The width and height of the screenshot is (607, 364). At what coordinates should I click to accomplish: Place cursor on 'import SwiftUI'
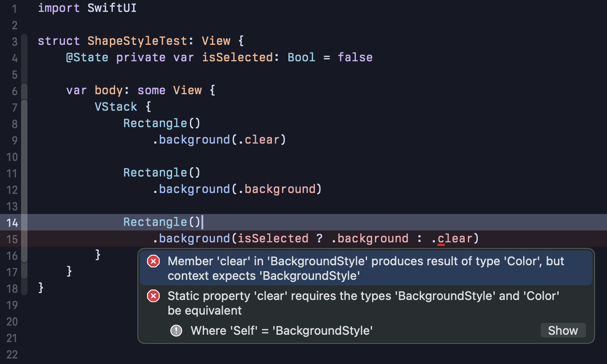pyautogui.click(x=87, y=8)
